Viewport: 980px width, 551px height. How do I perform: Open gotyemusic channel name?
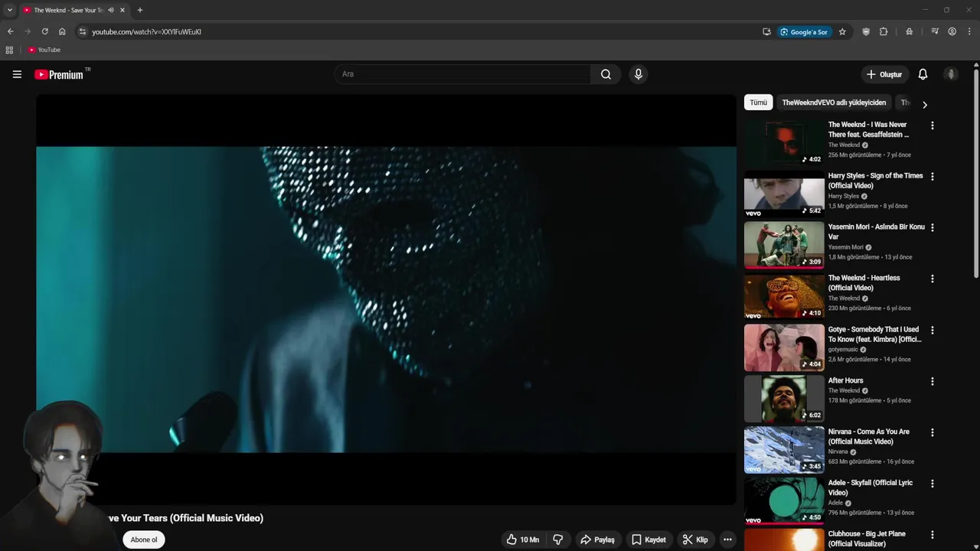click(x=843, y=350)
